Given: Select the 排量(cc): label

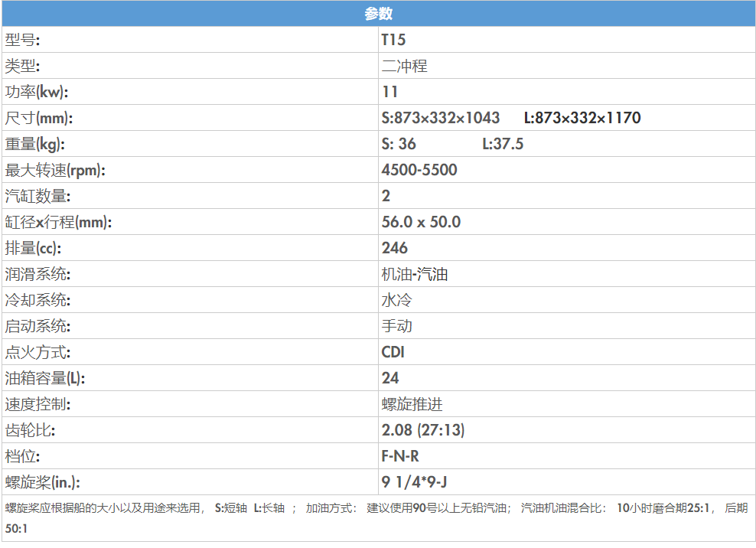Looking at the screenshot, I should (x=33, y=248).
